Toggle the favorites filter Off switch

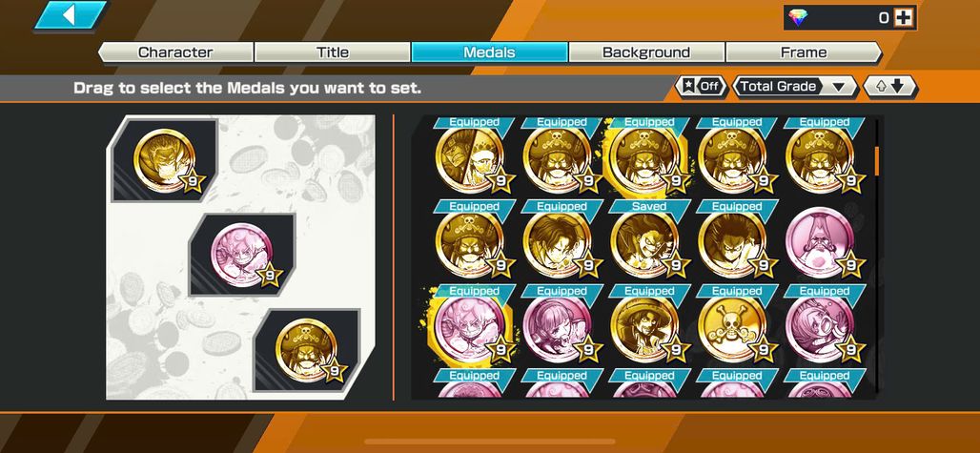[702, 86]
